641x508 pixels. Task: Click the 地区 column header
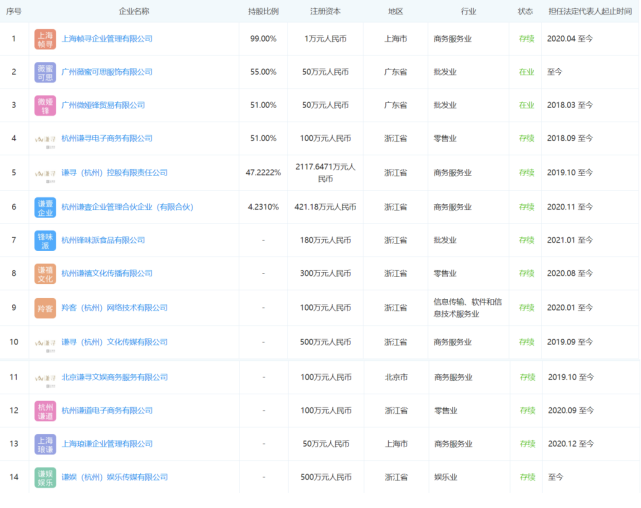click(395, 11)
